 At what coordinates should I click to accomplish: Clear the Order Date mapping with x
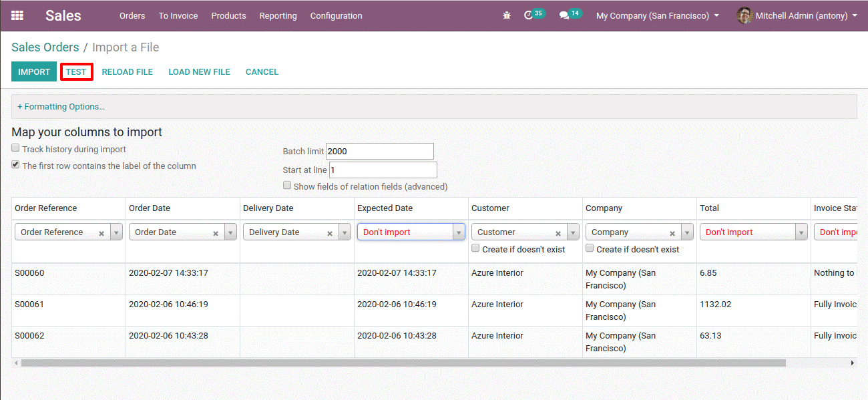(216, 233)
